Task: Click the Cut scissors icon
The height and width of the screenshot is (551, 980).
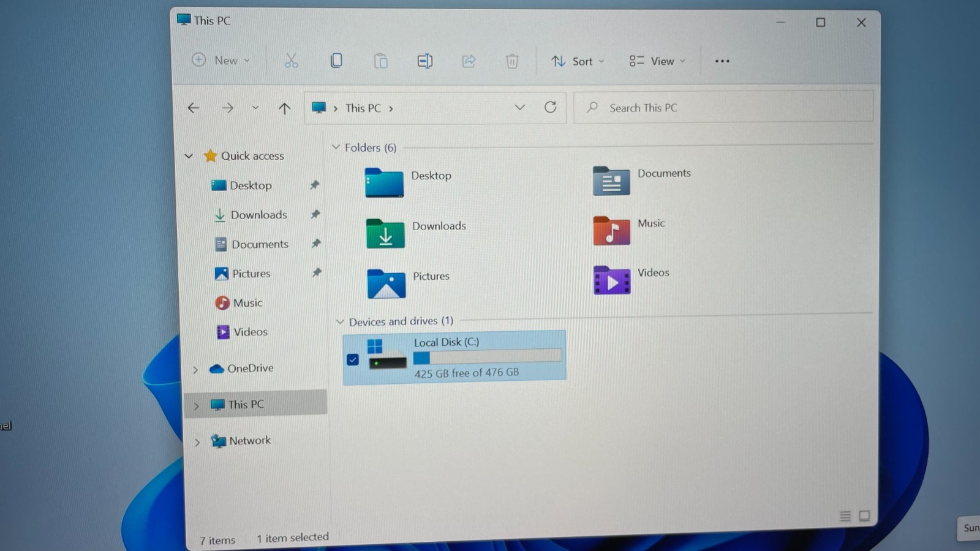Action: [x=291, y=61]
